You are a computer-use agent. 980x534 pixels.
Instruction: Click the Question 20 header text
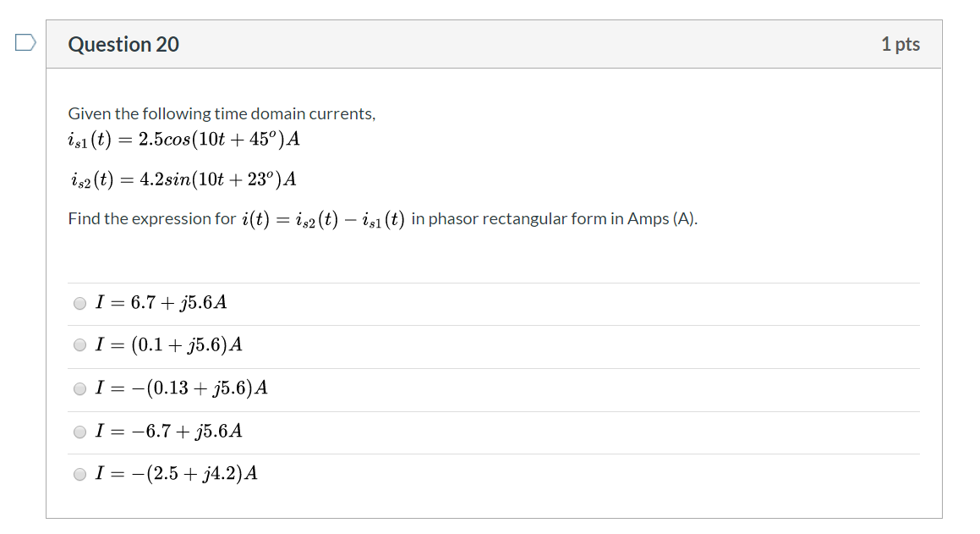pos(123,44)
